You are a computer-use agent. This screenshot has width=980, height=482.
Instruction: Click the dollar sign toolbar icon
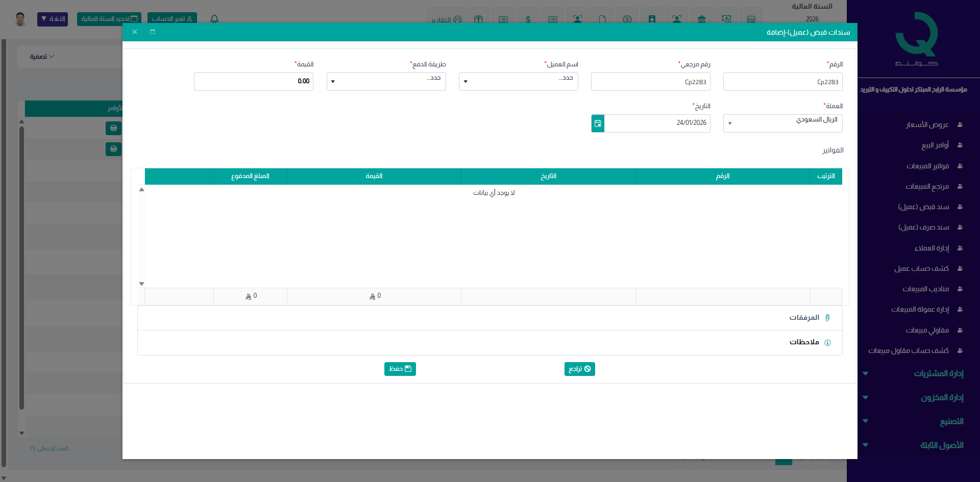pos(528,19)
